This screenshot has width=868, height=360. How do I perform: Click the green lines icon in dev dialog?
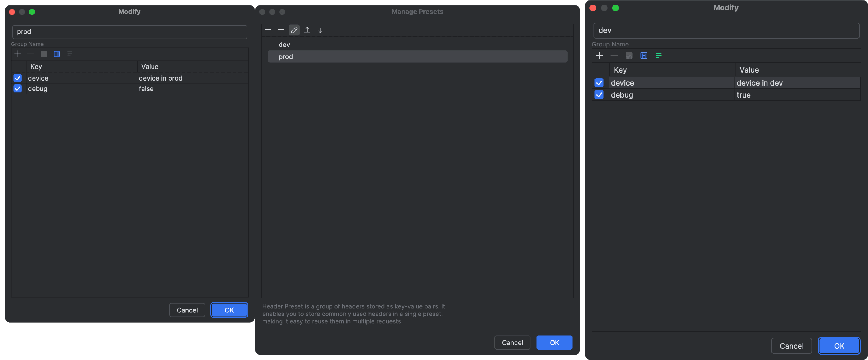(658, 56)
